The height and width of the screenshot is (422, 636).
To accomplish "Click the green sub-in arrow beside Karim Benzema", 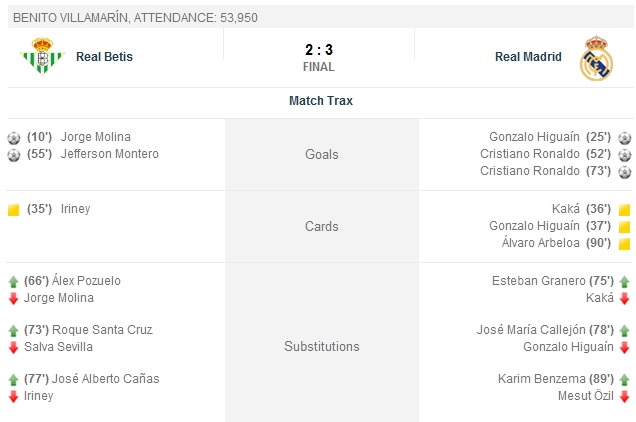I will point(624,379).
